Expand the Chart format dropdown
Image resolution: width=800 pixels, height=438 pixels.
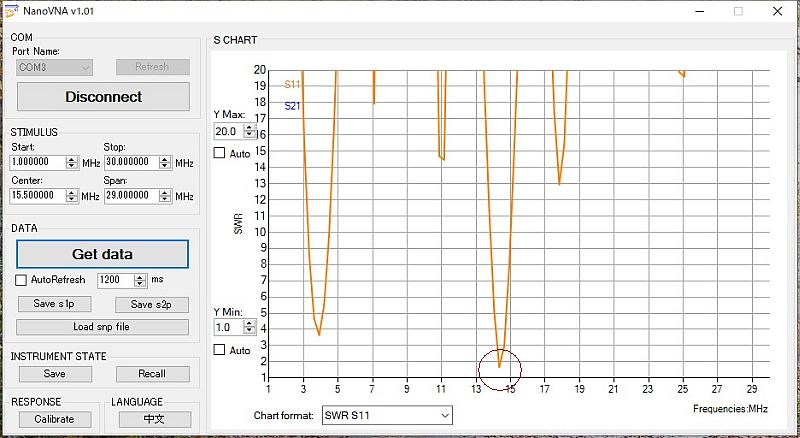[386, 415]
